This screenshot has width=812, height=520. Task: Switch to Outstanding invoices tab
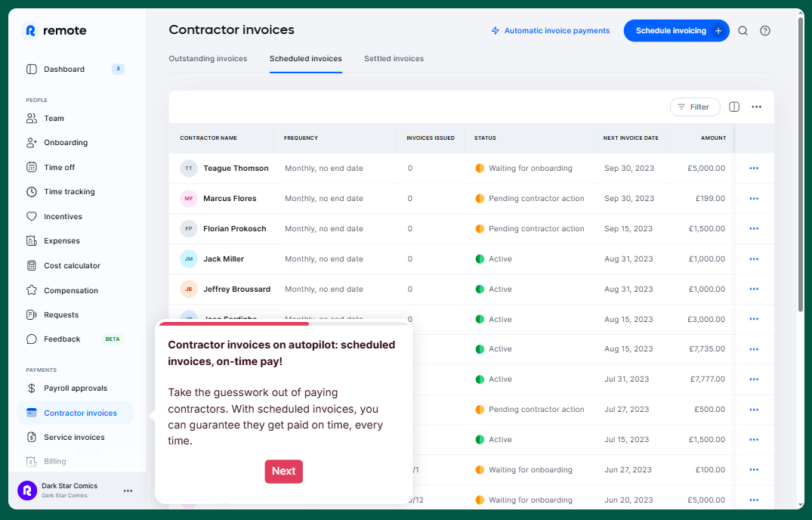tap(208, 59)
